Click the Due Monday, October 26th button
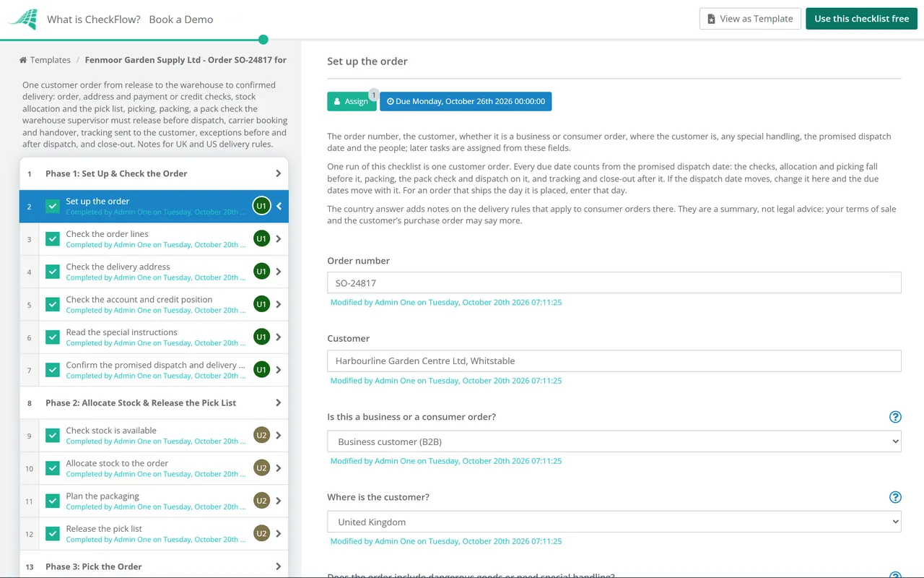 (466, 101)
